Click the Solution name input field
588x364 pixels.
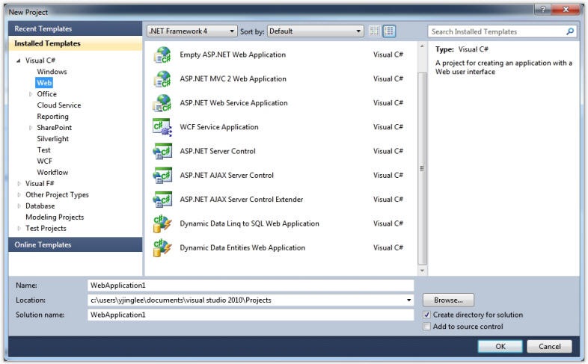tap(251, 315)
